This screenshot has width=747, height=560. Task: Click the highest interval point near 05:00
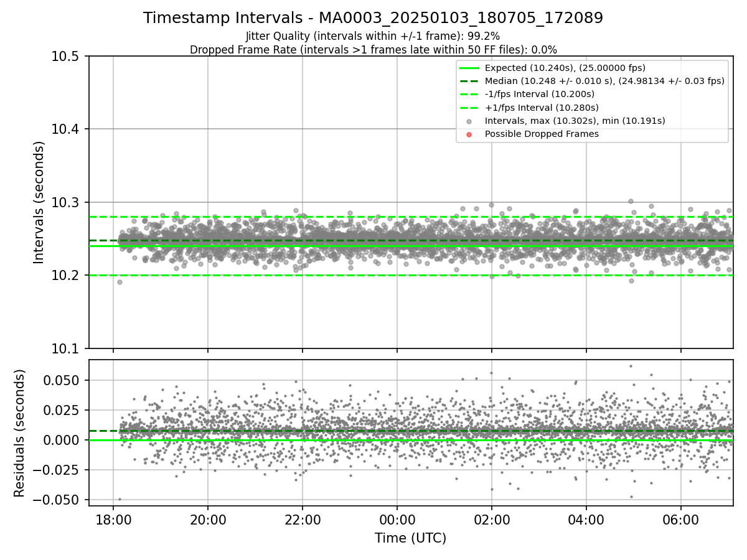pyautogui.click(x=631, y=201)
